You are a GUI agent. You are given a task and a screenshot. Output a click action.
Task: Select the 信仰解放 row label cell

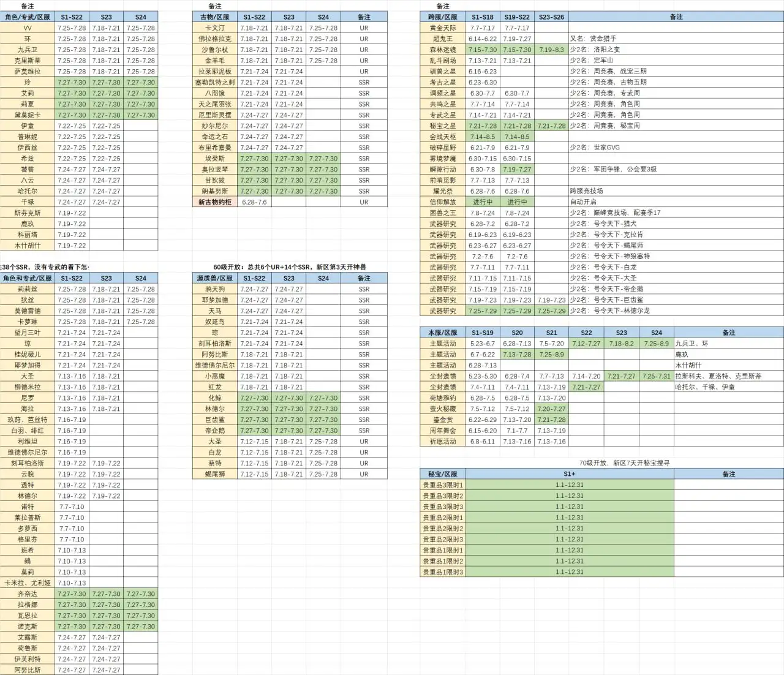click(442, 202)
